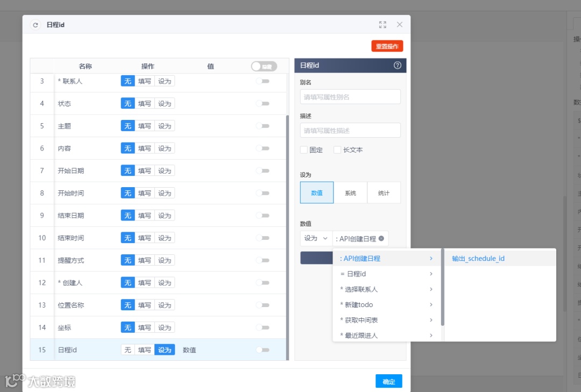Image resolution: width=581 pixels, height=392 pixels.
Task: Click the table's vertical scrollbar
Action: (287, 237)
